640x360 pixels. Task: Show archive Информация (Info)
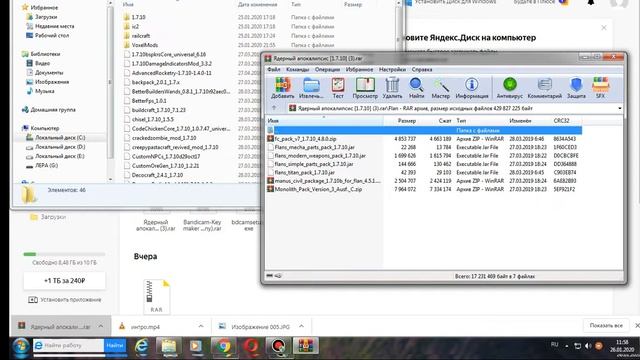coord(472,88)
